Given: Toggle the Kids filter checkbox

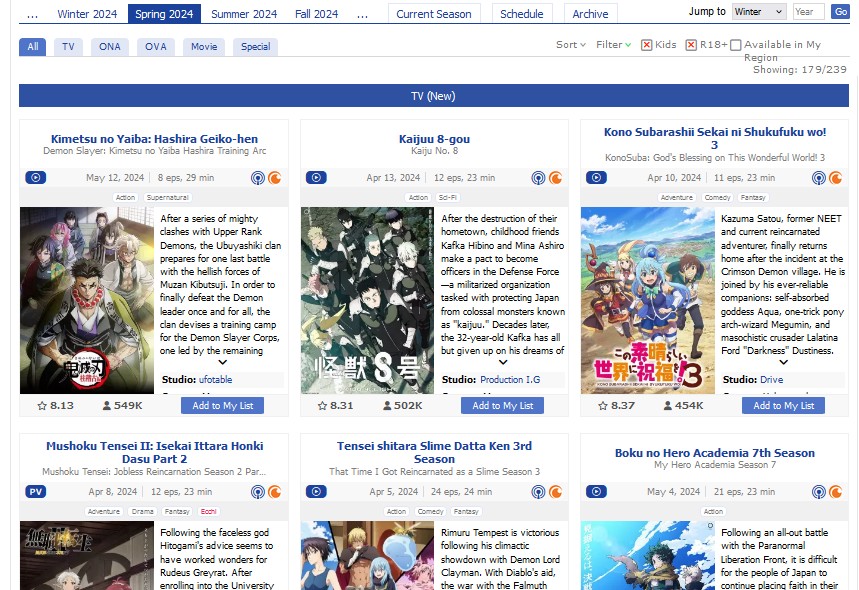Looking at the screenshot, I should pyautogui.click(x=647, y=45).
